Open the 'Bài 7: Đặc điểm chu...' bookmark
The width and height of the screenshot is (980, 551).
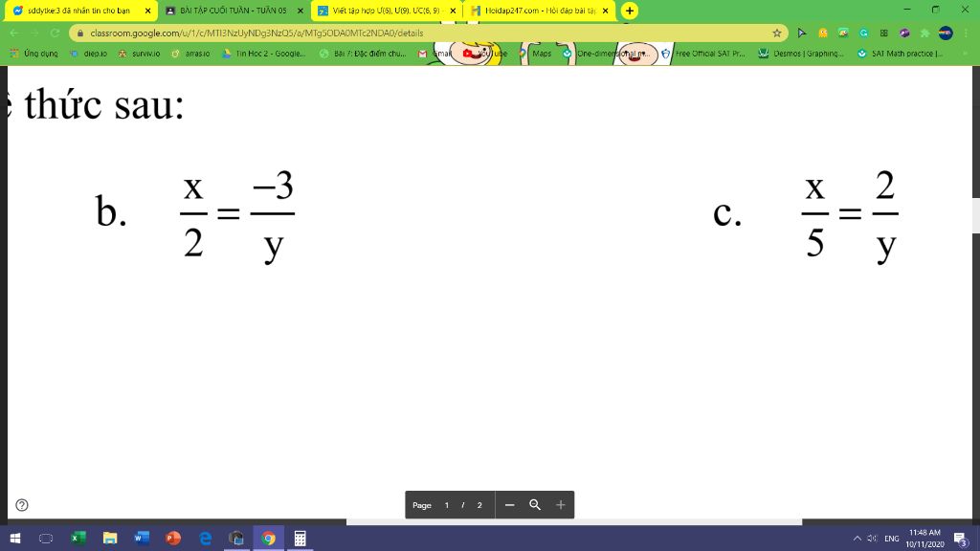coord(363,54)
